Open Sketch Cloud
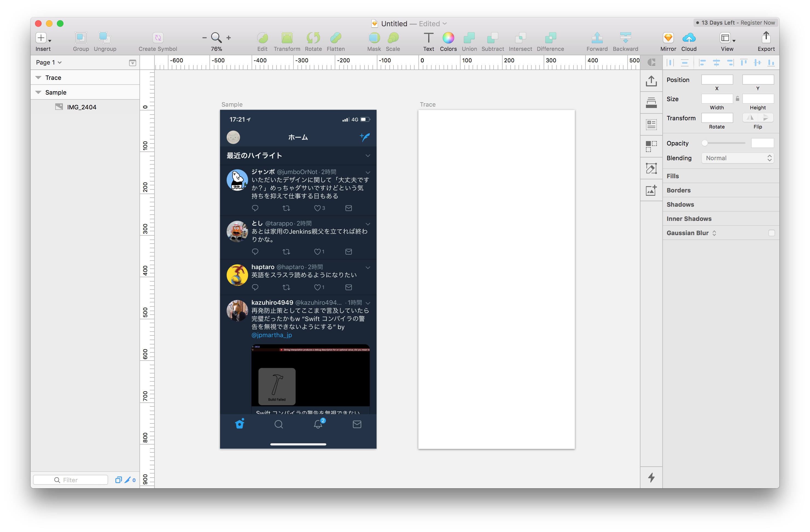The image size is (810, 532). pos(689,38)
